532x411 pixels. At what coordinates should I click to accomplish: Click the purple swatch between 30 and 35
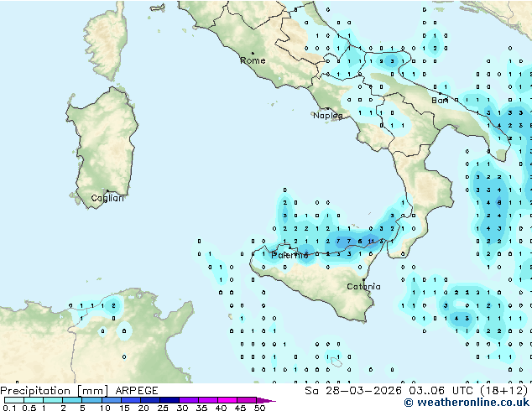click(189, 400)
